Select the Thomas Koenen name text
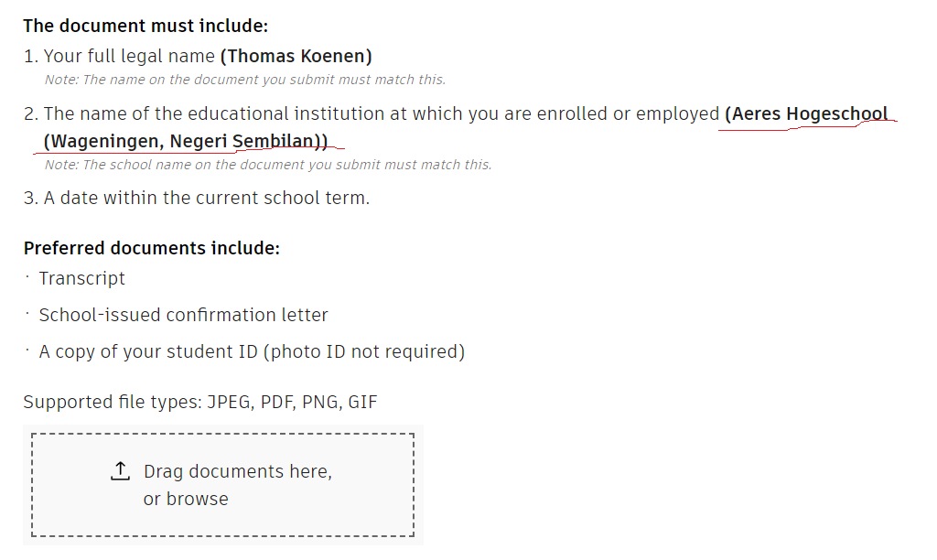Image resolution: width=937 pixels, height=560 pixels. pos(296,55)
